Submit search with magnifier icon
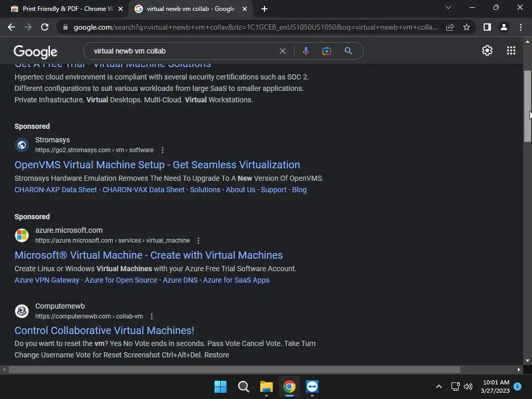Viewport: 532px width, 399px height. pos(348,51)
